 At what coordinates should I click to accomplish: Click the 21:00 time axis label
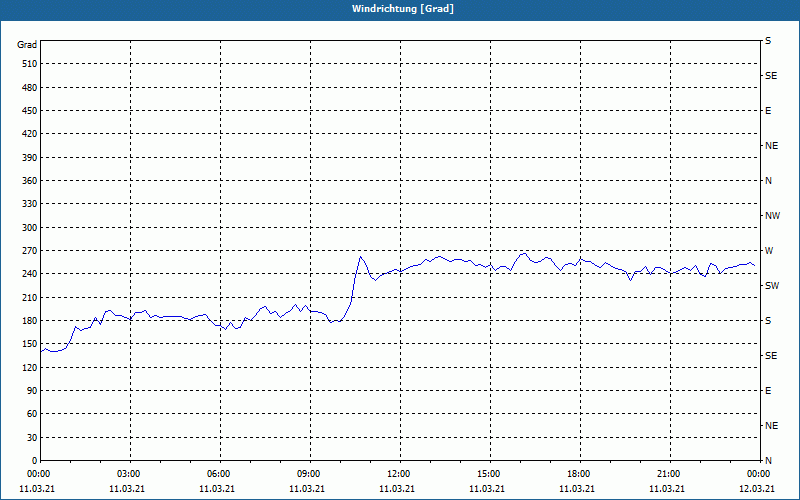(x=669, y=474)
